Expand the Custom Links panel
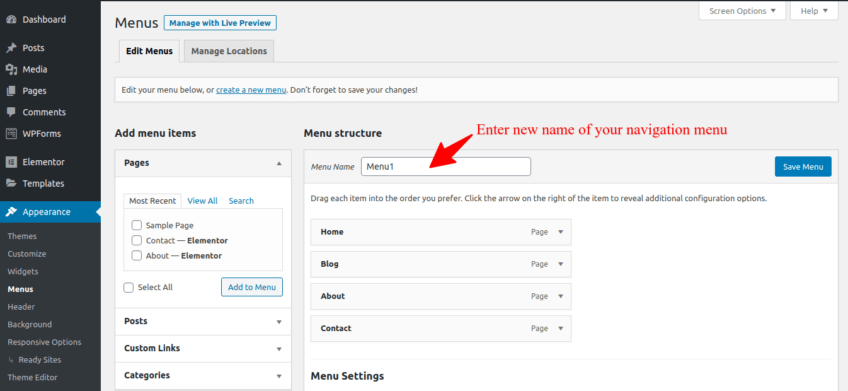 203,348
